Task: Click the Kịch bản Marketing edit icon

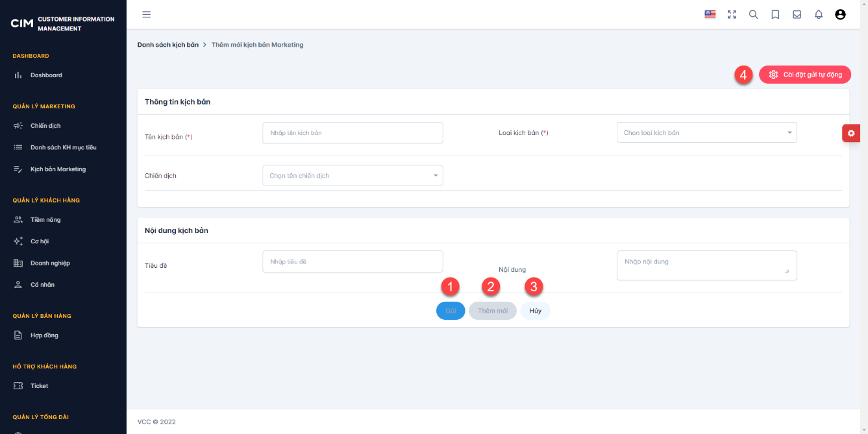Action: (x=18, y=169)
